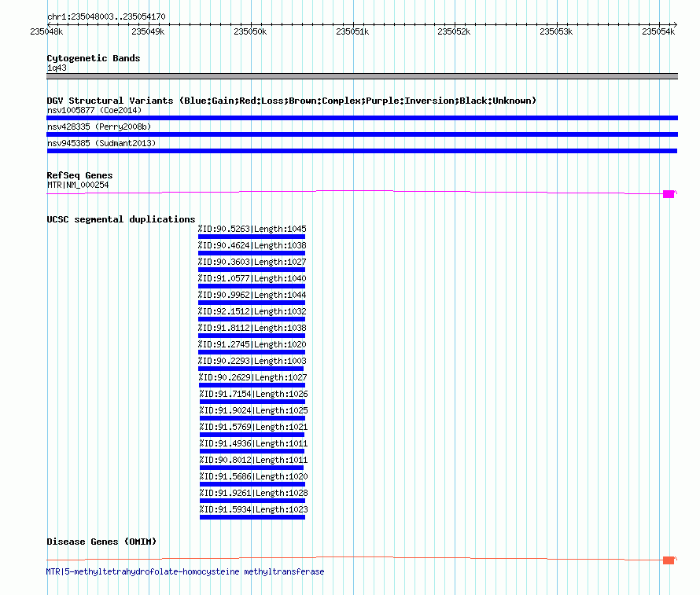Select the RefSeq Genes track title

(80, 176)
